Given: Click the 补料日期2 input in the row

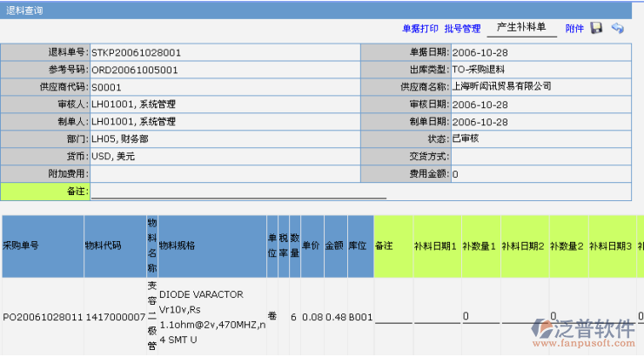Looking at the screenshot, I should coord(525,316).
